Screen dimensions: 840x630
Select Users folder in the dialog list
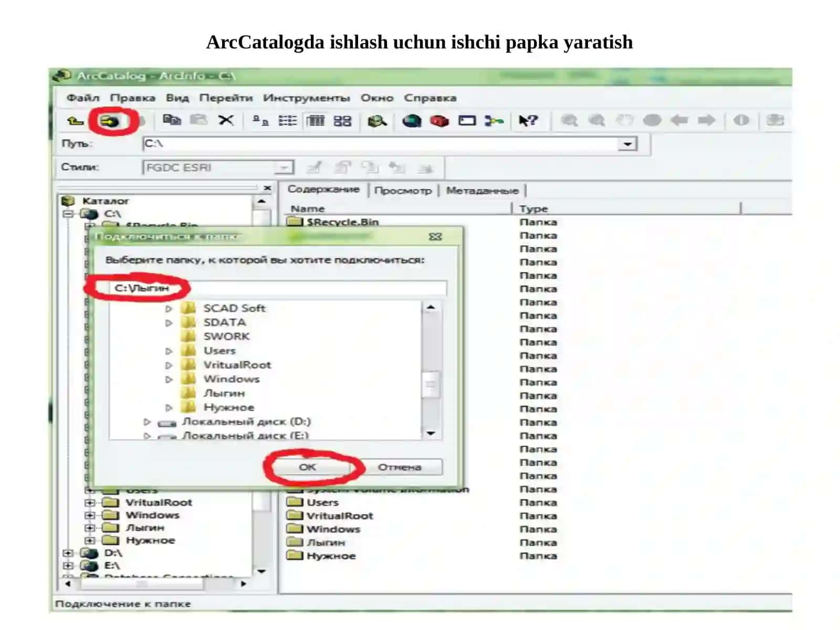tap(219, 351)
